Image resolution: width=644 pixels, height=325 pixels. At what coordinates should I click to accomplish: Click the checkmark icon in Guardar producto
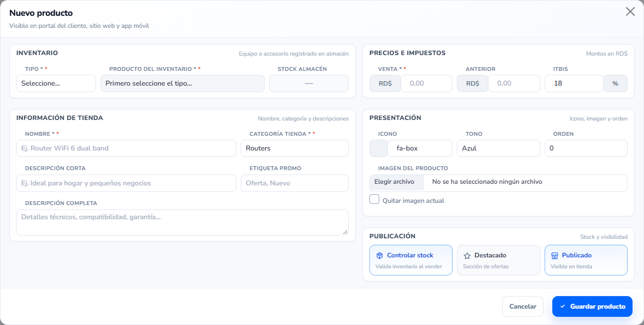click(563, 306)
